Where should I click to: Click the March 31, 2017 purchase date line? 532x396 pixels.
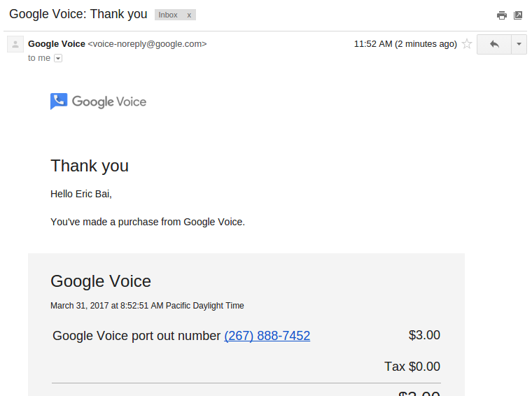(x=147, y=306)
